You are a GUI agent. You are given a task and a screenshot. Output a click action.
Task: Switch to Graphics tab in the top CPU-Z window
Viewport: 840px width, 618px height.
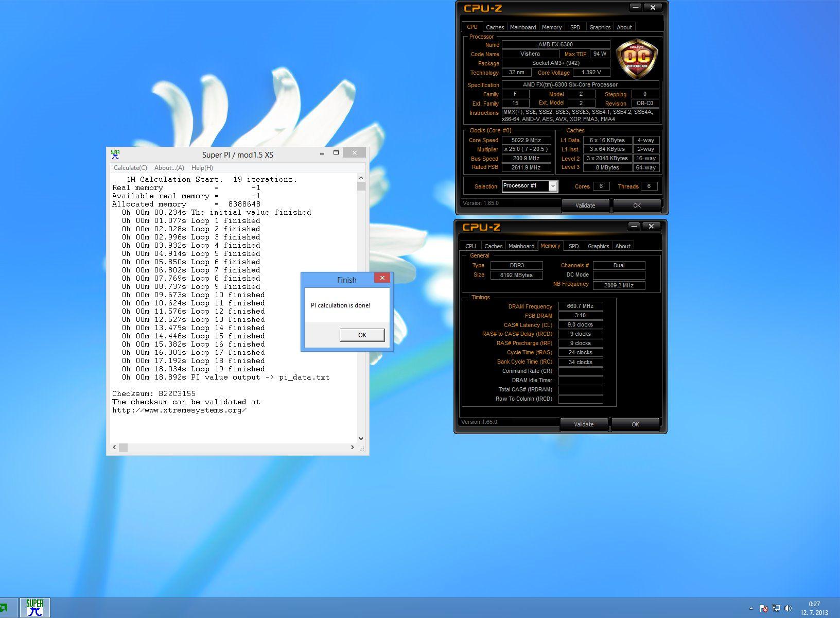[x=600, y=27]
